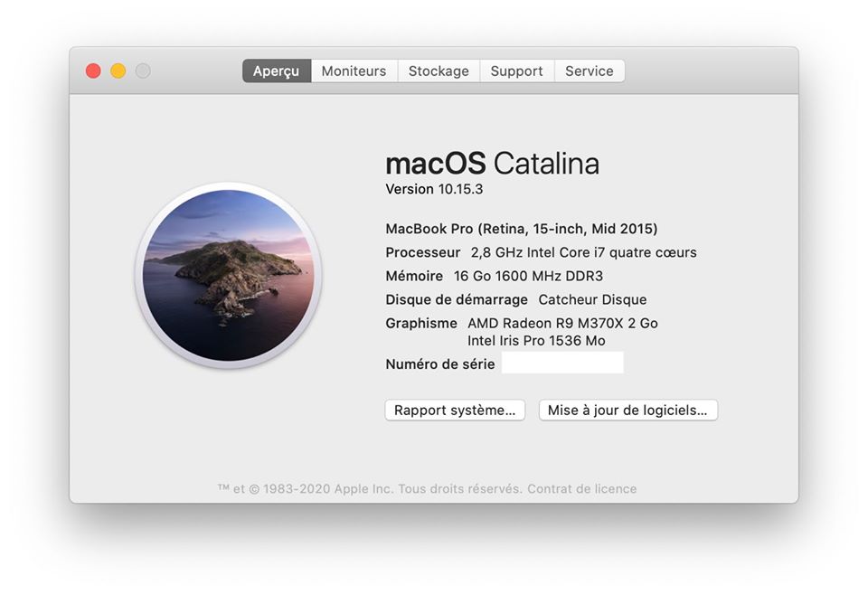868x595 pixels.
Task: Click the 16 Go 1600 MHz DDR3 value
Action: tap(528, 276)
